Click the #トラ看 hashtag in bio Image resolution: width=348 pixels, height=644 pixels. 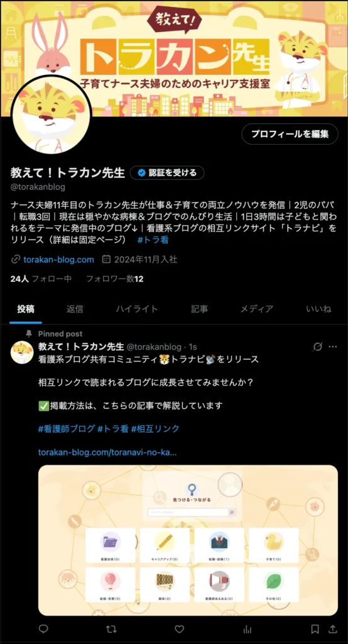(153, 240)
